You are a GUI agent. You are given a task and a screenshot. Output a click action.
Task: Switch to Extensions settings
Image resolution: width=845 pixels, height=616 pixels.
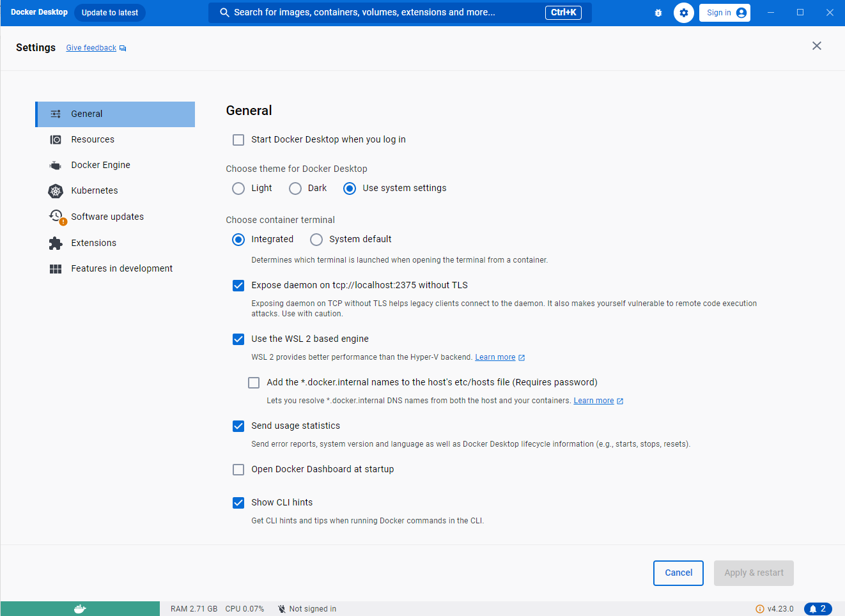(x=115, y=243)
